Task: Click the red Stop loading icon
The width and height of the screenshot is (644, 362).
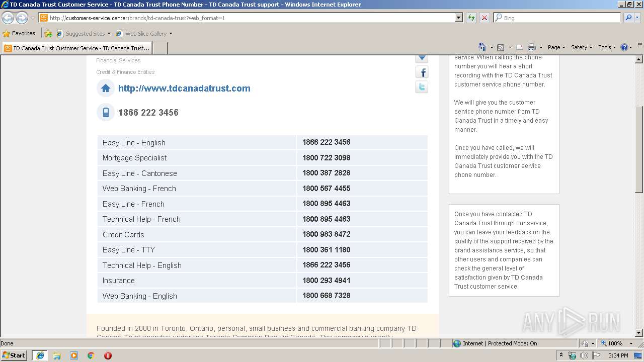Action: (484, 18)
